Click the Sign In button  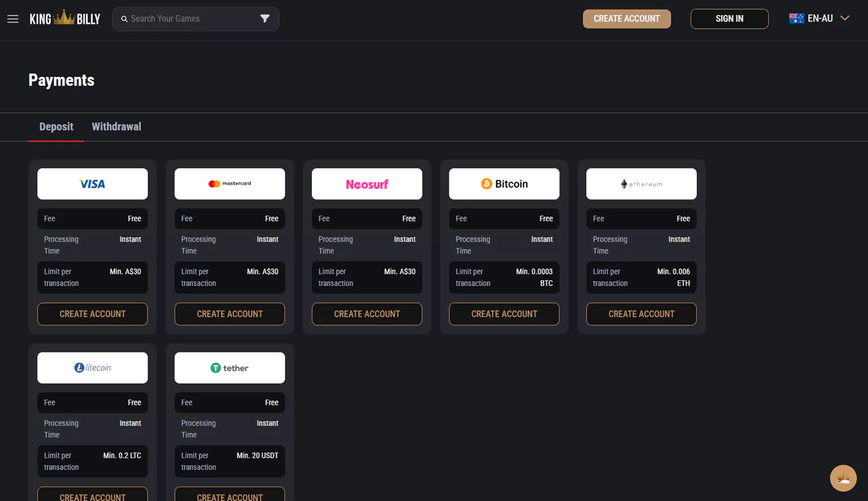729,19
